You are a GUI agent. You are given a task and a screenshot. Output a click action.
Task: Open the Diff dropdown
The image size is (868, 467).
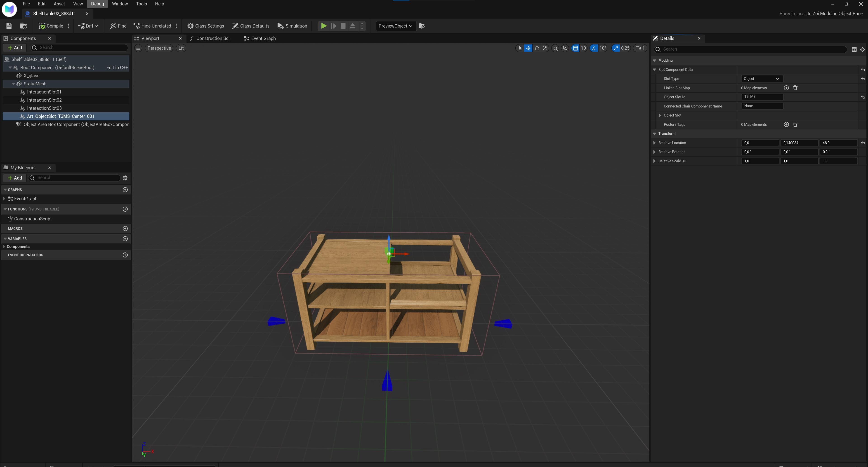88,26
